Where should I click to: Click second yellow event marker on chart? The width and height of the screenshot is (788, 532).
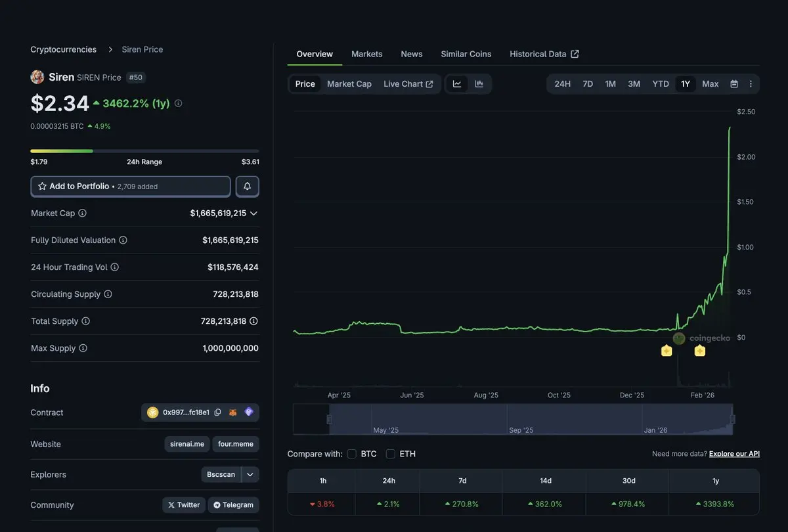pos(700,351)
